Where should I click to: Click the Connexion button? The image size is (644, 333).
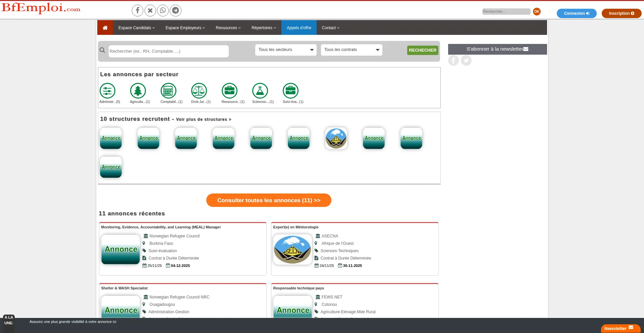coord(576,13)
